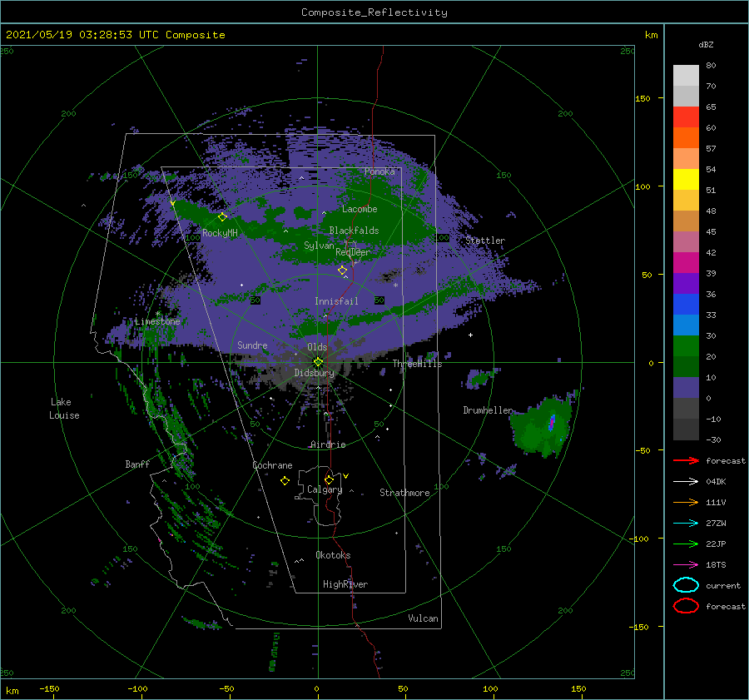
Task: Click the red 'forecast' ellipse icon
Action: coord(686,606)
